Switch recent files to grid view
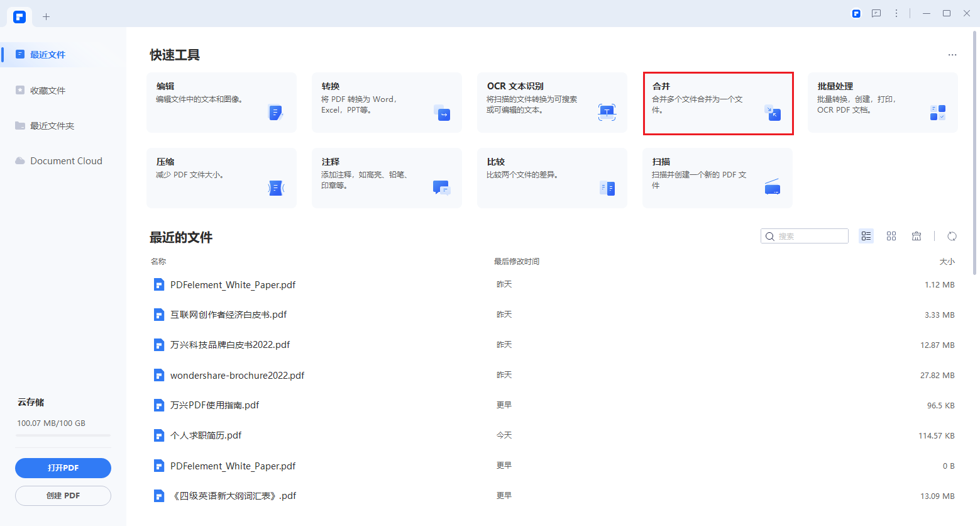Screen dimensions: 980x526 (x=891, y=236)
